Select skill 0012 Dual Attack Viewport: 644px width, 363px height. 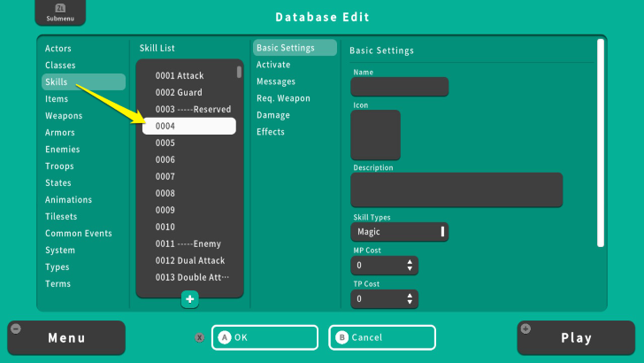(189, 260)
